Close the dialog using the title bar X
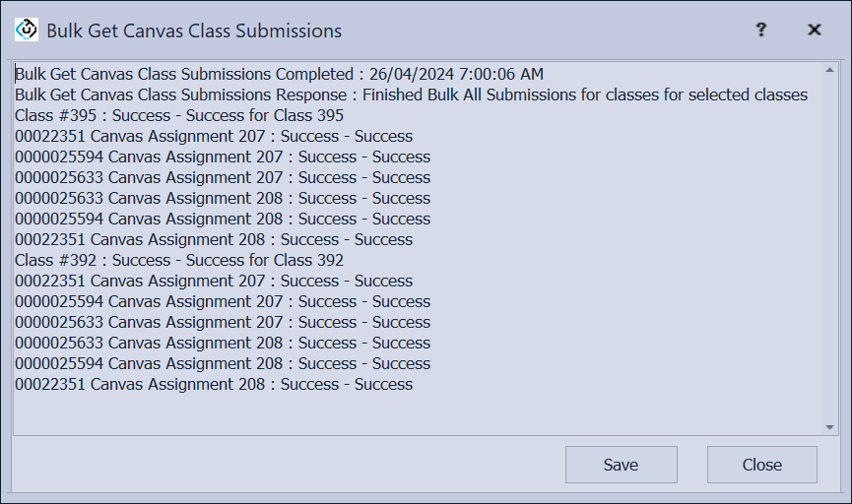Image resolution: width=852 pixels, height=504 pixels. pyautogui.click(x=815, y=30)
